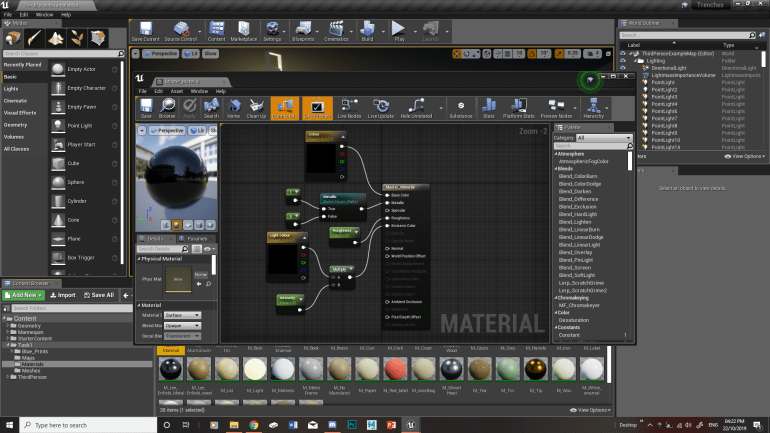Screen dimensions: 770x433
Task: Open the Hide Unrelated options dropdown arrow
Action: 440,108
